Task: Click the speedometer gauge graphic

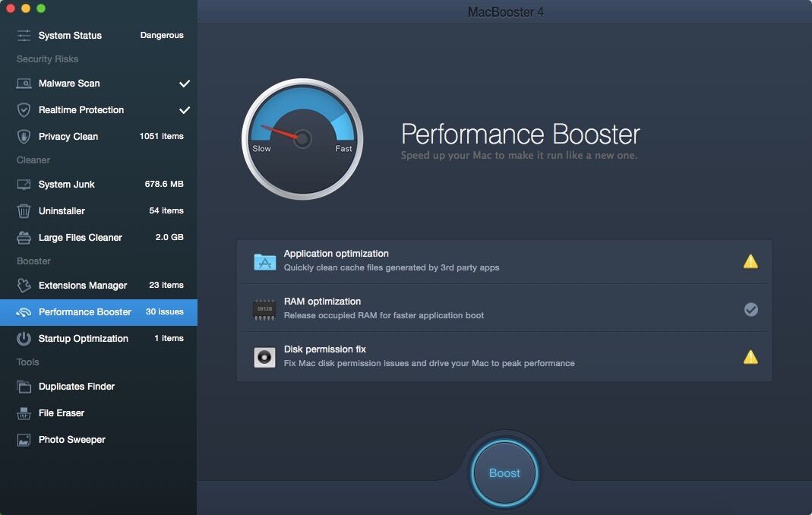Action: pos(302,139)
